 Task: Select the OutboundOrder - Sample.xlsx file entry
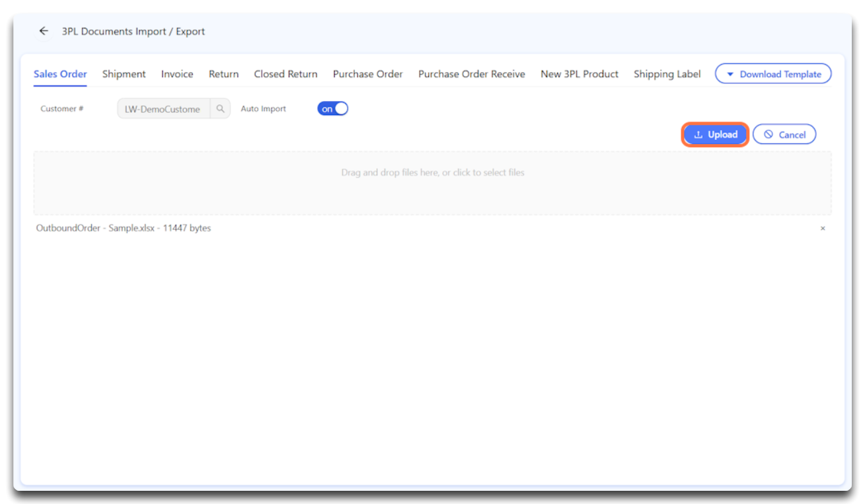(x=124, y=229)
